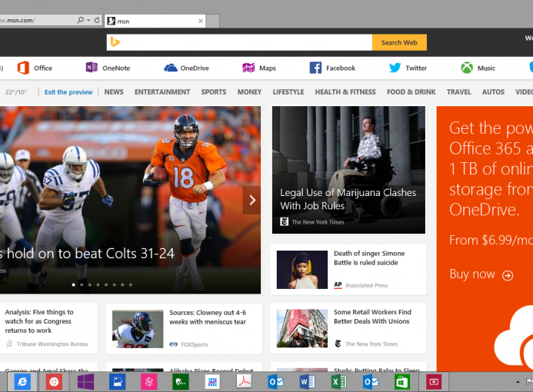Click the address bar search magnifier icon
Screen dimensions: 533x392
point(80,20)
